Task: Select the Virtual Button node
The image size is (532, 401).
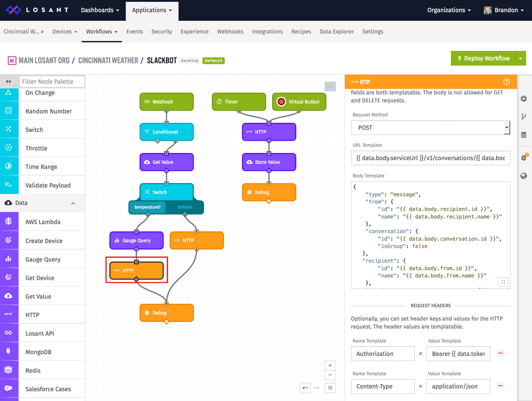Action: [299, 102]
